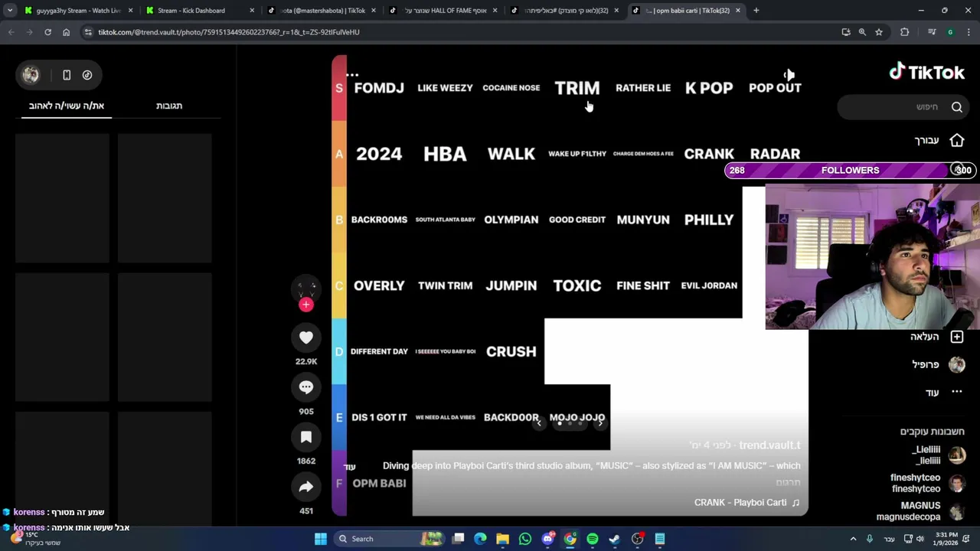Open comments via speech bubble icon

coord(306,387)
